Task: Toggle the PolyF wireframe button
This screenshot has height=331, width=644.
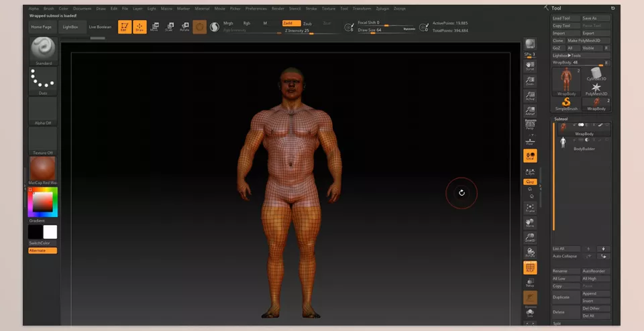Action: pos(530,267)
